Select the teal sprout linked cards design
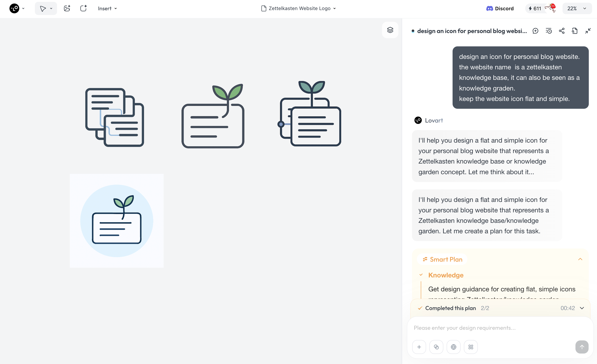Viewport: 597px width, 364px height. (x=309, y=113)
